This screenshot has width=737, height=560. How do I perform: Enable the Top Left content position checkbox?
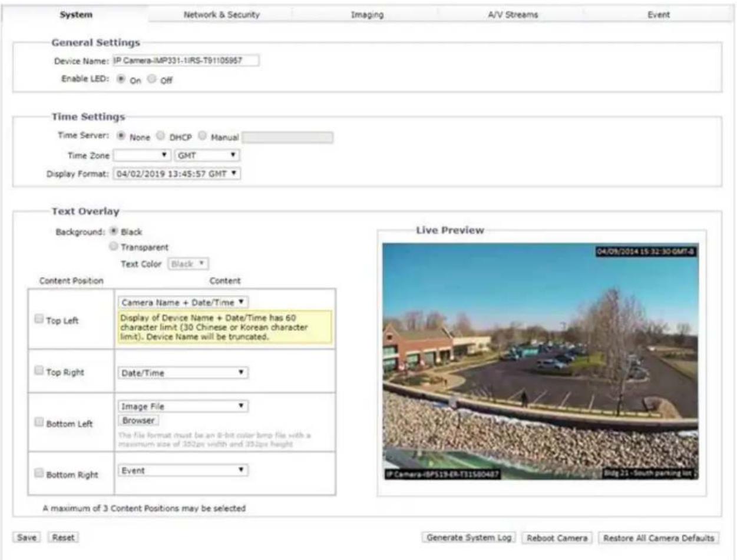pos(39,319)
